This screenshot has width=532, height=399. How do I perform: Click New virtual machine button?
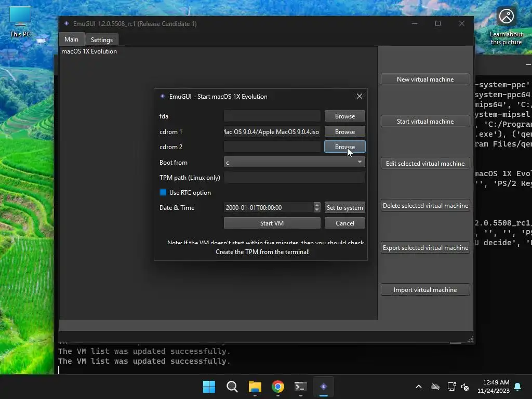click(x=425, y=79)
